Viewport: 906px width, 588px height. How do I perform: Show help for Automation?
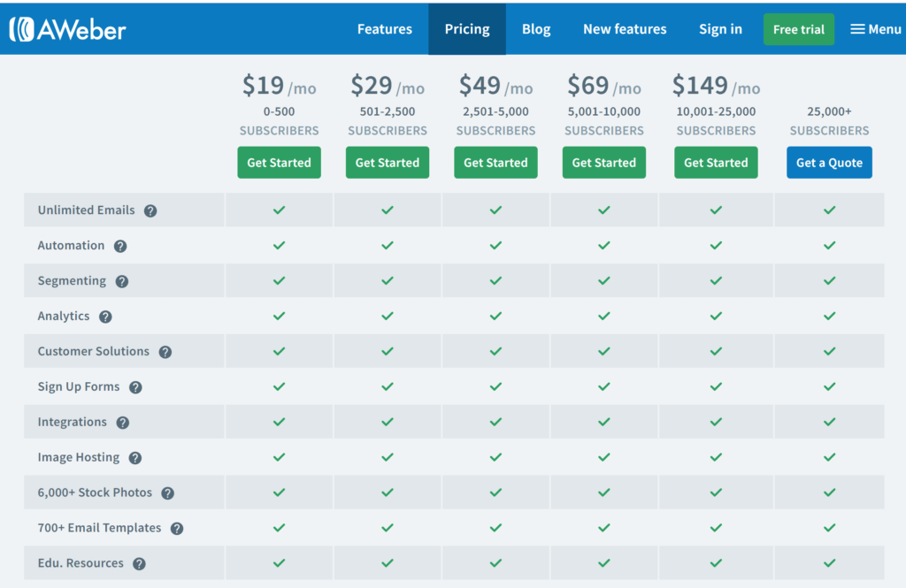(120, 246)
